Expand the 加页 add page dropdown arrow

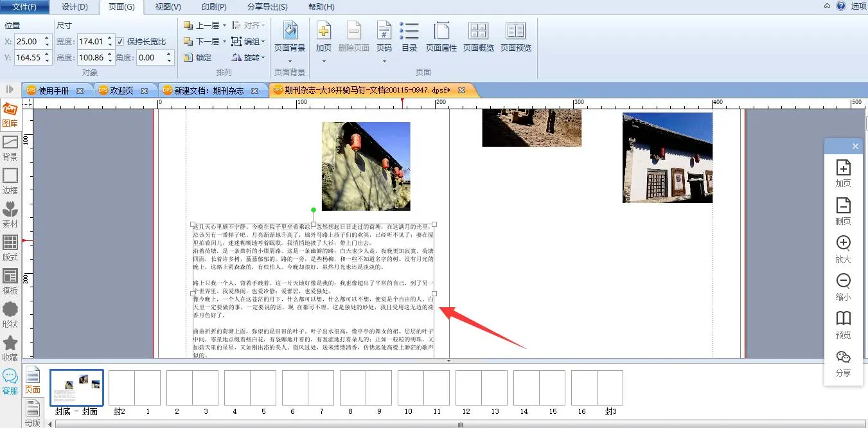(324, 61)
